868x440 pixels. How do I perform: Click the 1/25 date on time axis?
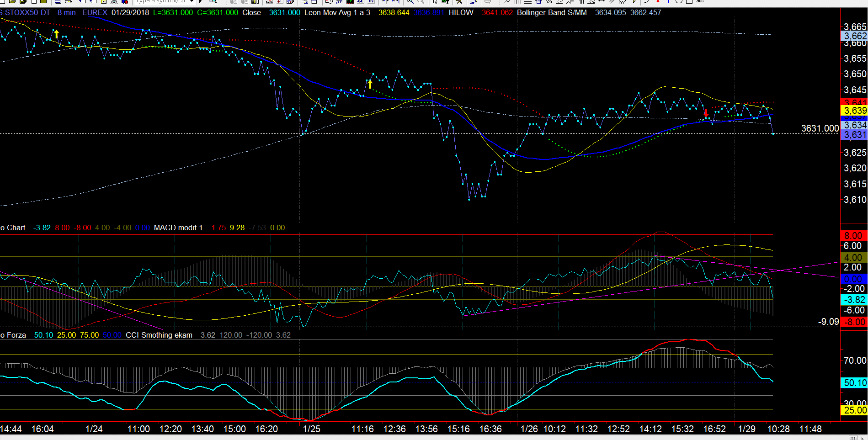coord(312,429)
